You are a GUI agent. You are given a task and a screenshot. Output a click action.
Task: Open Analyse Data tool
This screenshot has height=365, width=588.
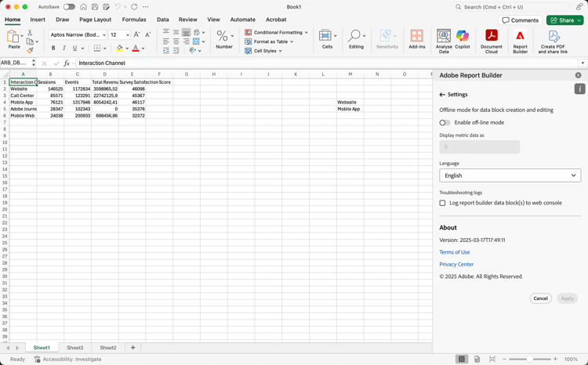pos(444,42)
